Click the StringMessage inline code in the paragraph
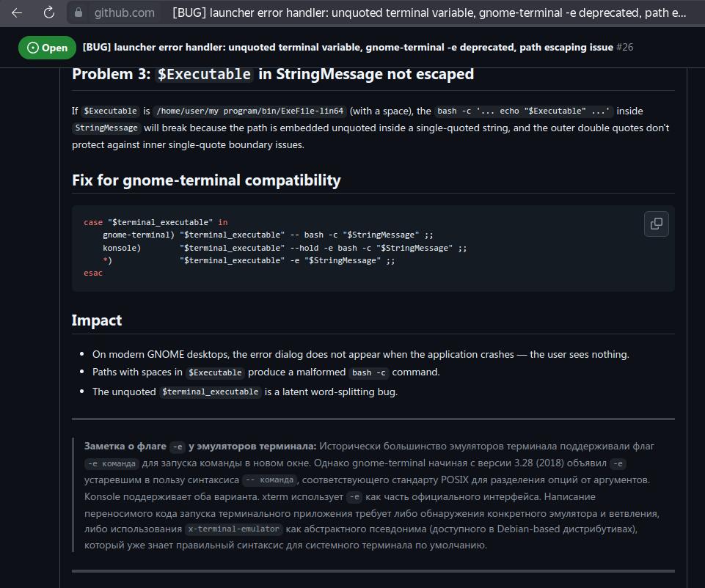The height and width of the screenshot is (588, 705). click(x=106, y=128)
